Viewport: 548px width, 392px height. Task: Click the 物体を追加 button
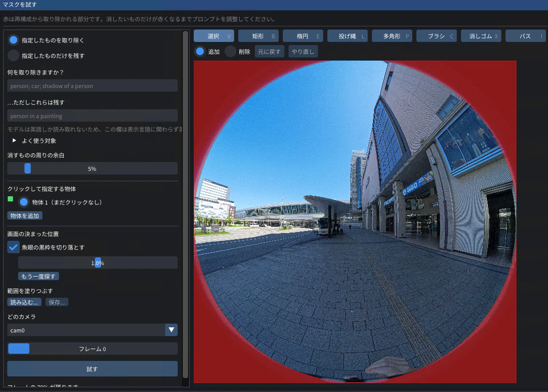coord(25,216)
